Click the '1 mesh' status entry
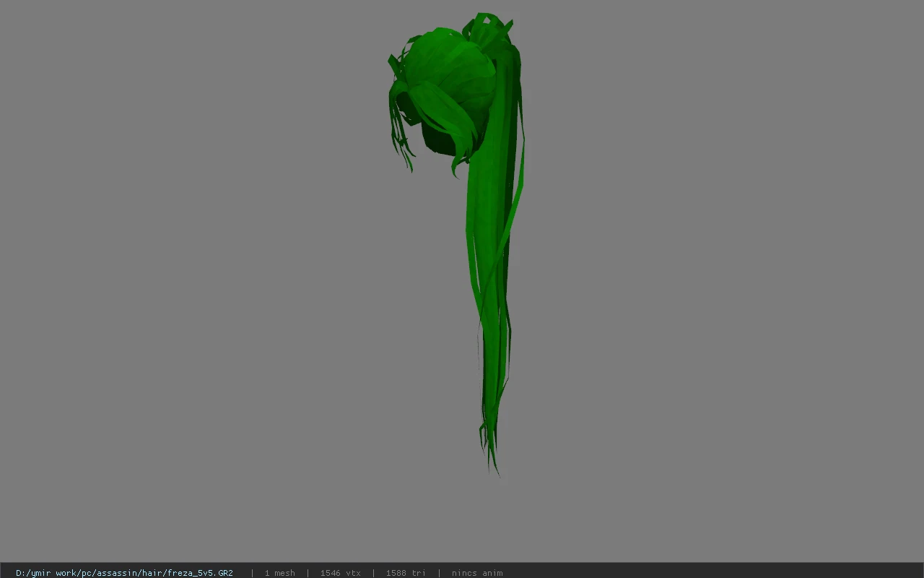Viewport: 924px width, 578px height. [x=279, y=573]
